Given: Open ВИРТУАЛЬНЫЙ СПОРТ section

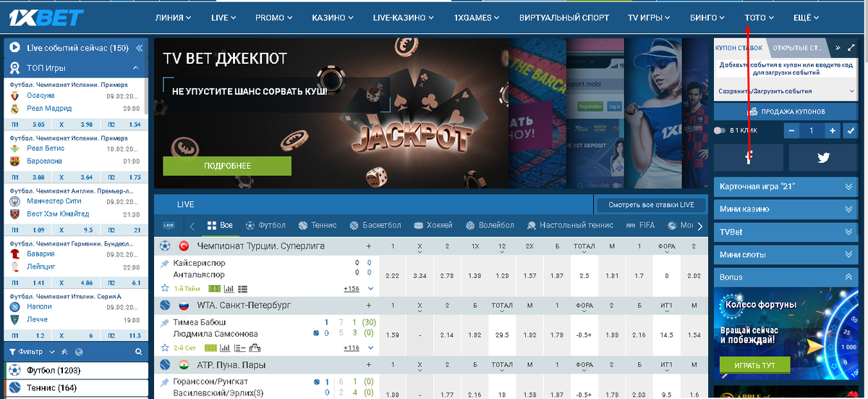Looking at the screenshot, I should tap(564, 17).
